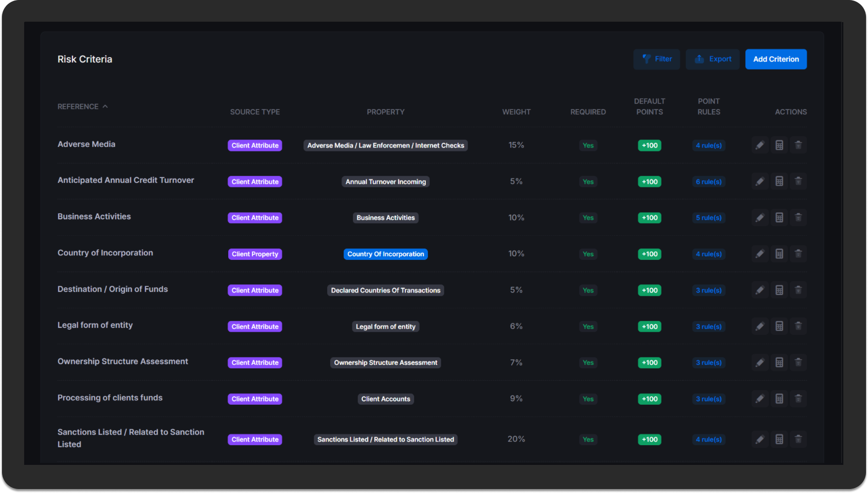
Task: View 6 rule(s) for Annual Credit Turnover
Action: [708, 181]
